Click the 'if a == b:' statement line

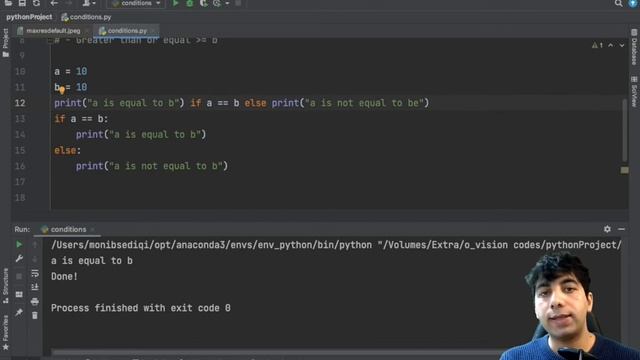click(81, 119)
